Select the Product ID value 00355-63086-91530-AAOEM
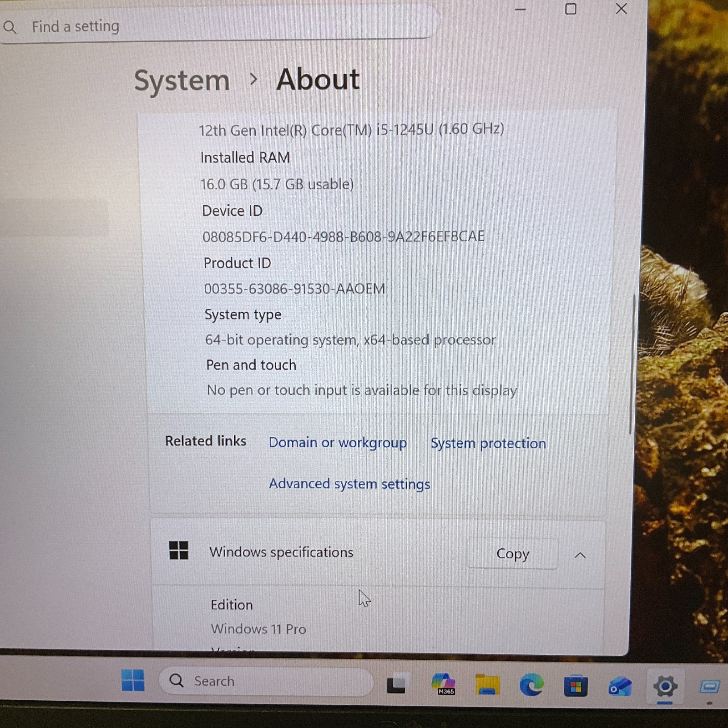The height and width of the screenshot is (728, 728). pyautogui.click(x=294, y=288)
